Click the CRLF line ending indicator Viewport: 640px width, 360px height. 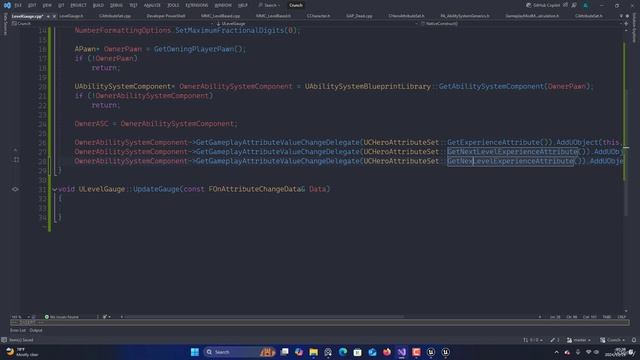[622, 317]
